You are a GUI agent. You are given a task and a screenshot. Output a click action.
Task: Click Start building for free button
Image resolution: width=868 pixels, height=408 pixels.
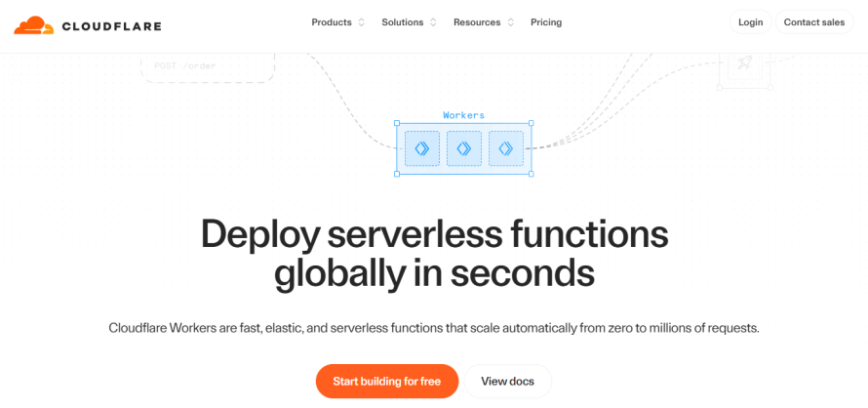click(387, 382)
